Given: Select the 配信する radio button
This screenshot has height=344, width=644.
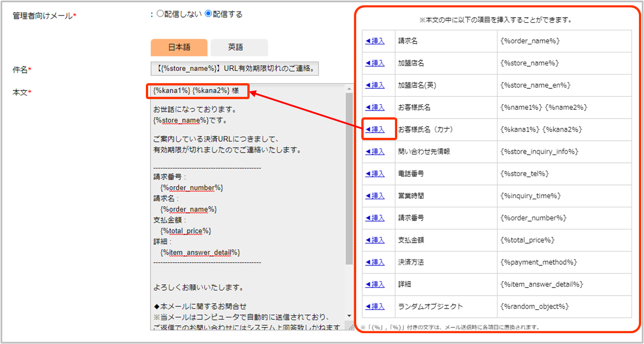Looking at the screenshot, I should pyautogui.click(x=208, y=15).
